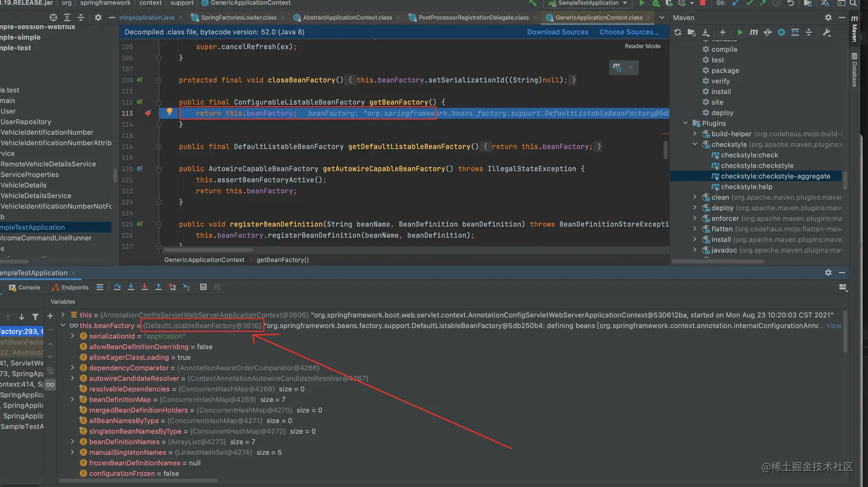The width and height of the screenshot is (868, 487).
Task: Expand the build-helper plugin node
Action: click(695, 134)
